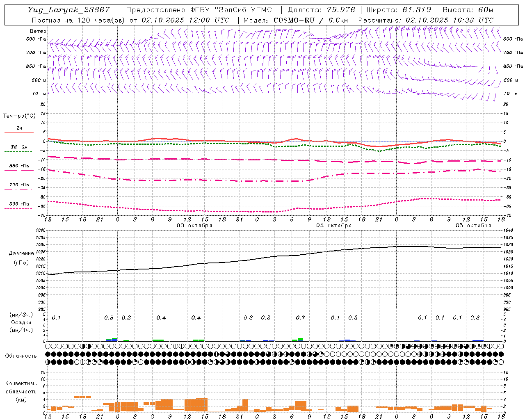Click the Модель COSMO-RU / 6.6км label

[296, 20]
